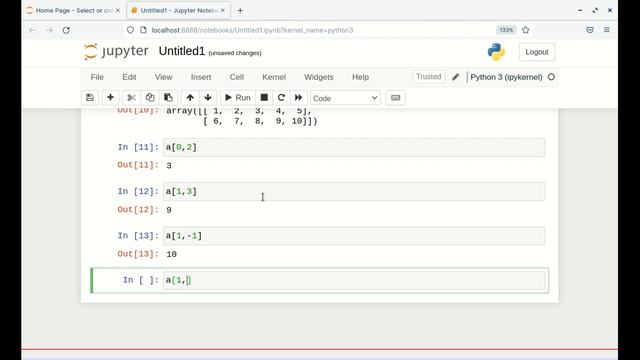This screenshot has height=360, width=640.
Task: Insert cell below with plus icon
Action: coord(110,98)
